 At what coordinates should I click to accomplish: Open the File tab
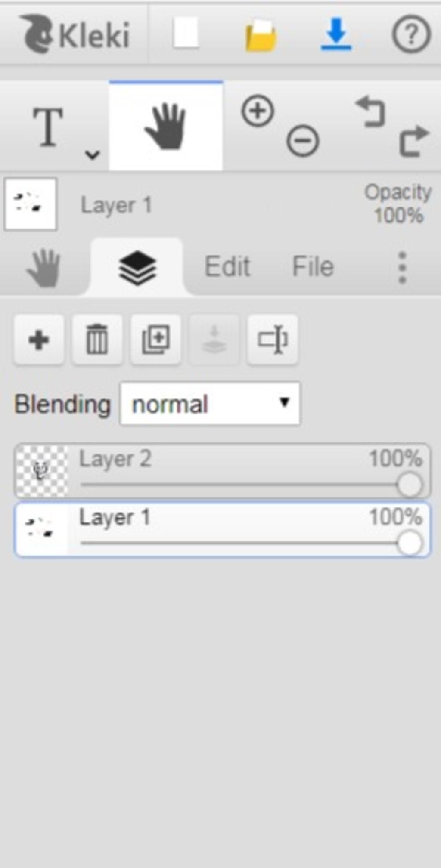pos(313,266)
